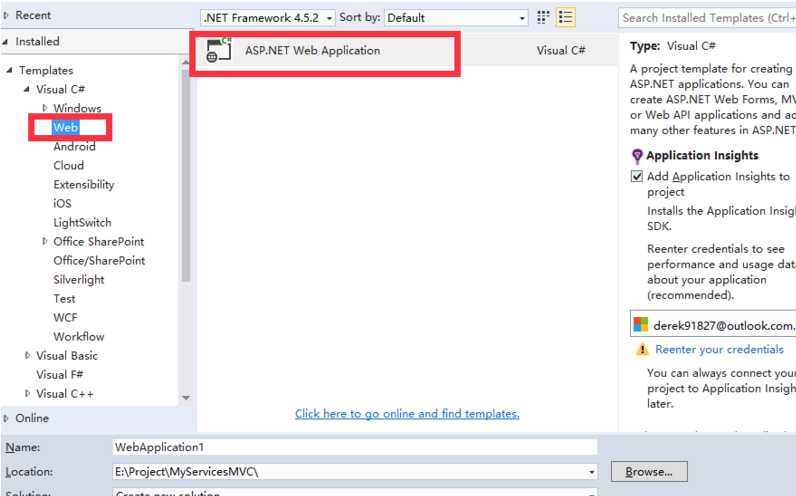Collapse the Templates tree node

pyautogui.click(x=10, y=70)
